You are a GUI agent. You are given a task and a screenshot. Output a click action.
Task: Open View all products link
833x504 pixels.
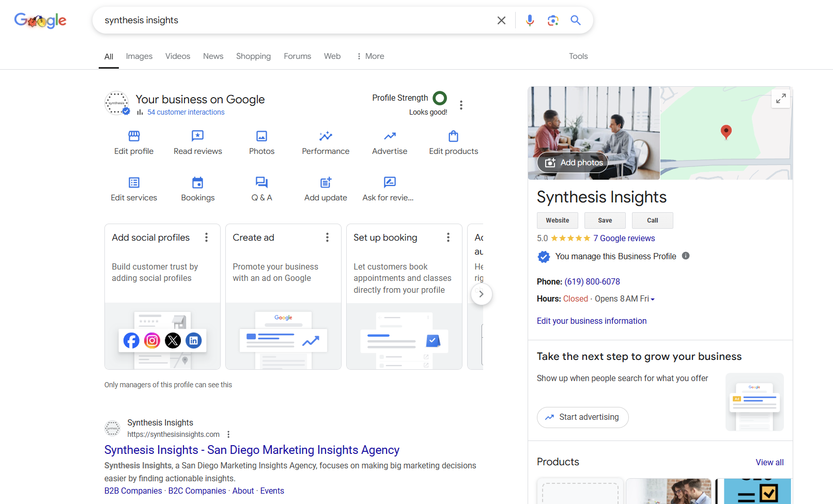769,462
